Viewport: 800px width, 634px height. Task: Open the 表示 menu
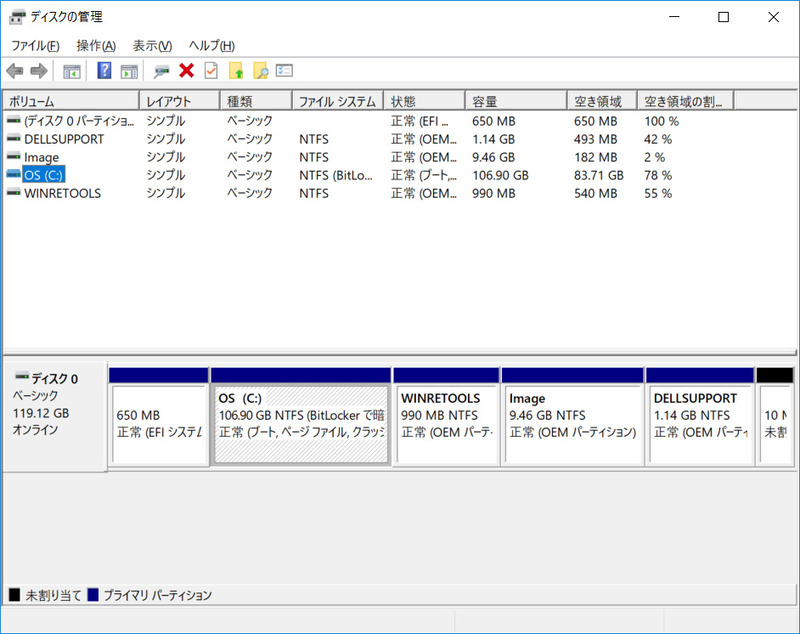click(149, 46)
